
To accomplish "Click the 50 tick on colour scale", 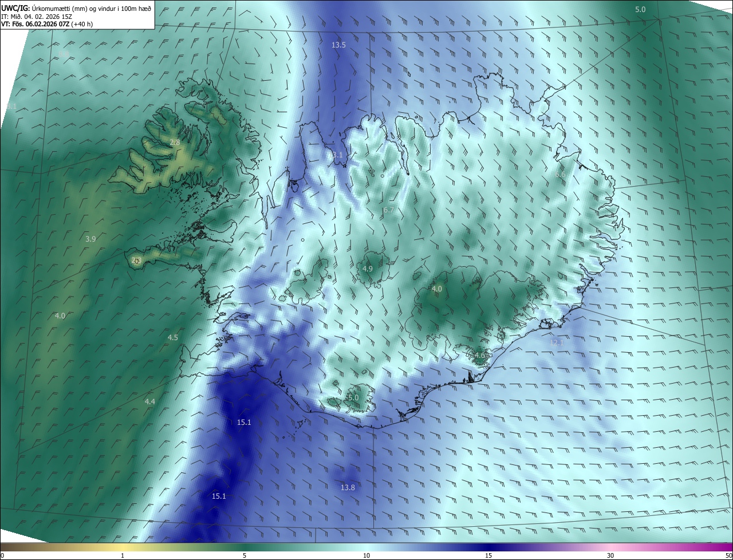I will pos(729,555).
